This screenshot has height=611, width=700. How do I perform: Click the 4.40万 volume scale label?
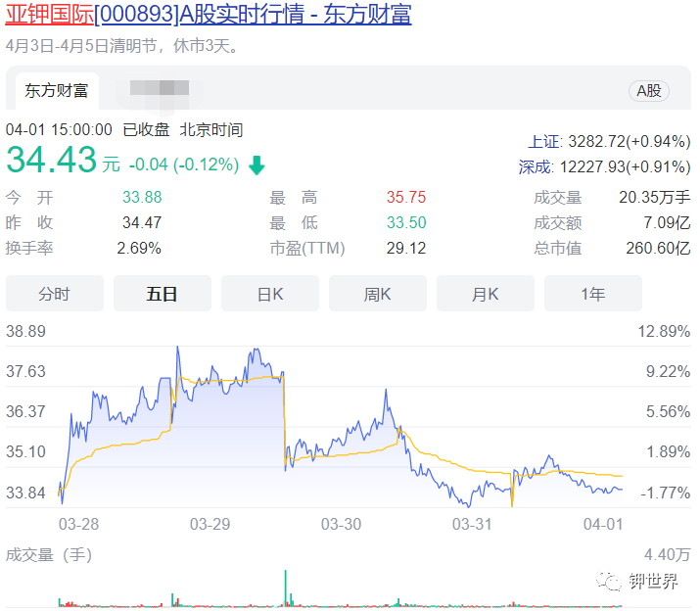coord(668,555)
